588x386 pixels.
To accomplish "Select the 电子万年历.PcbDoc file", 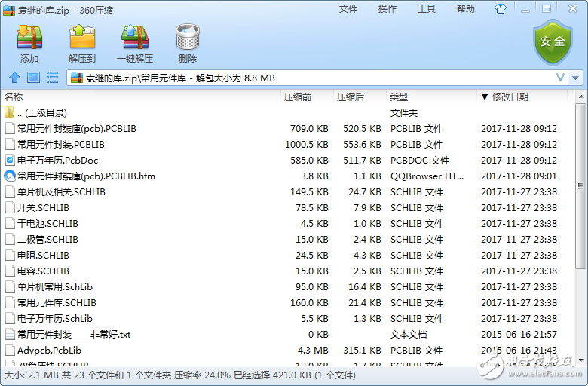I will (57, 161).
